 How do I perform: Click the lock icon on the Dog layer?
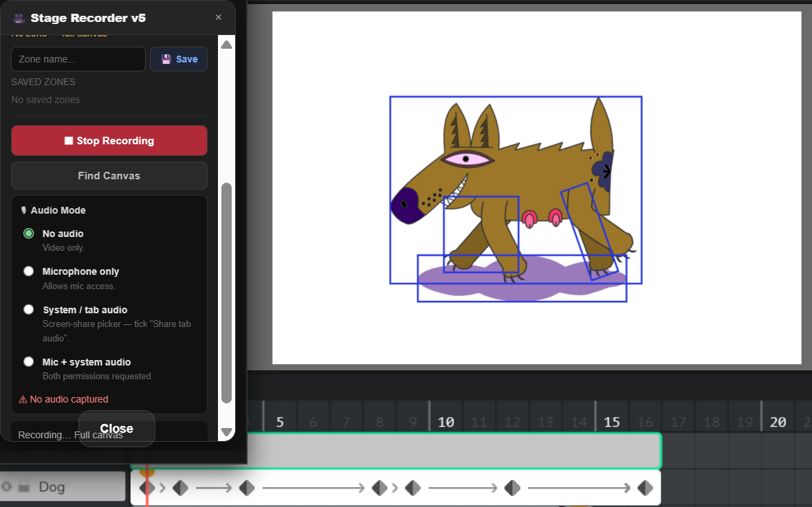pos(25,487)
